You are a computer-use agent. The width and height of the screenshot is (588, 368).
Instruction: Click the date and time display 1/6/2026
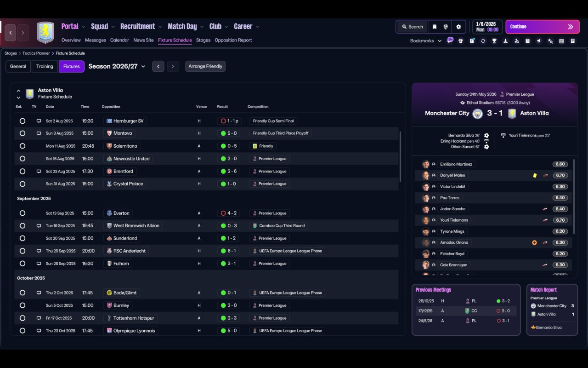[x=487, y=27]
